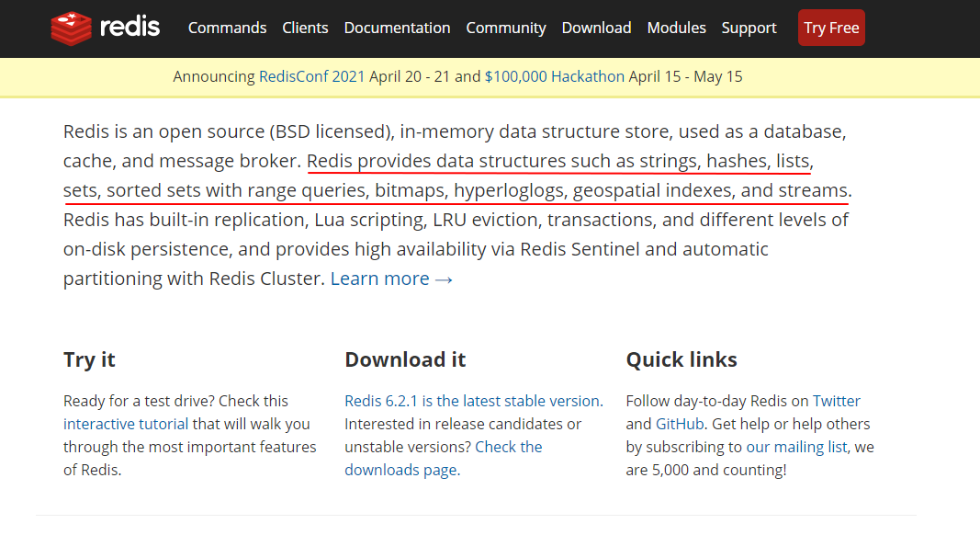Select Community in the top navigation
Image resolution: width=980 pixels, height=535 pixels.
coord(506,28)
